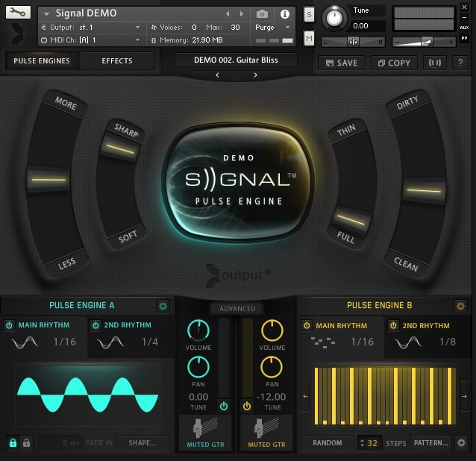Open the SHAPE... button
Viewport: 476px width, 461px height.
pos(142,443)
